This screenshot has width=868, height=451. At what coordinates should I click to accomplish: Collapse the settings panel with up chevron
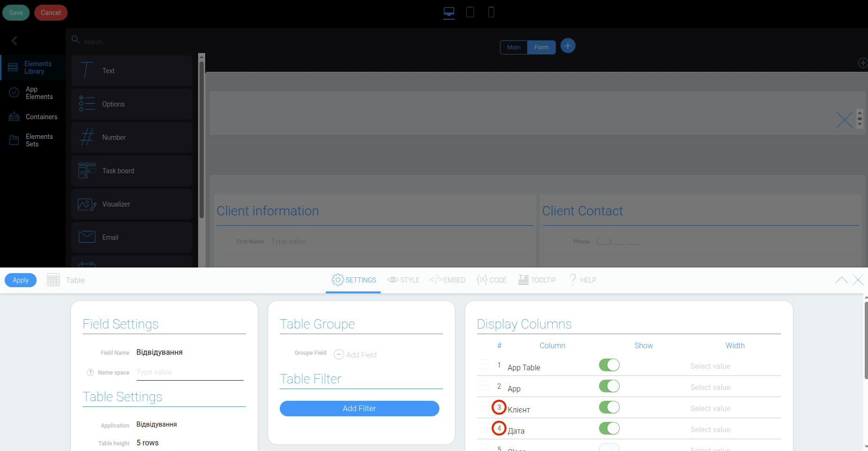[842, 280]
